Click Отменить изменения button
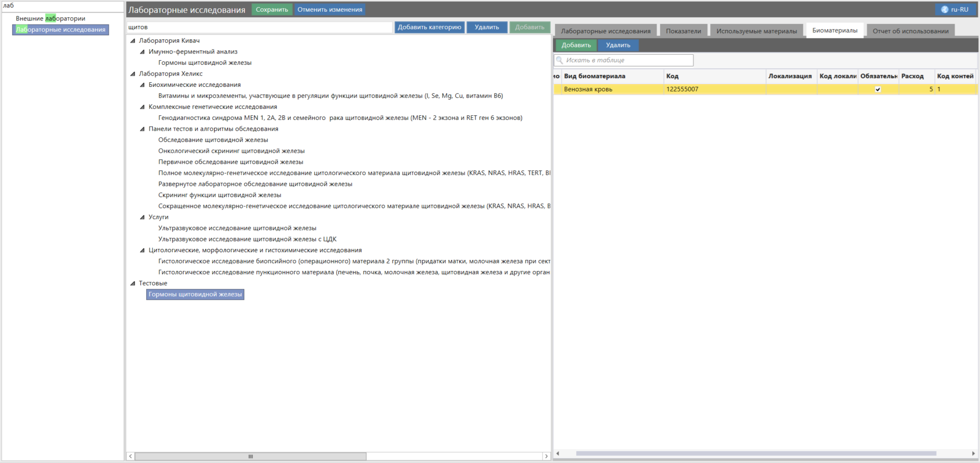The image size is (980, 463). 330,10
